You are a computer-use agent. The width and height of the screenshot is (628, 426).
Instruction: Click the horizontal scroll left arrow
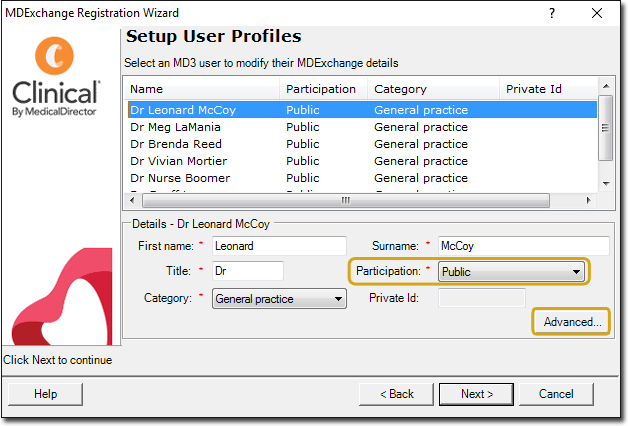point(132,200)
